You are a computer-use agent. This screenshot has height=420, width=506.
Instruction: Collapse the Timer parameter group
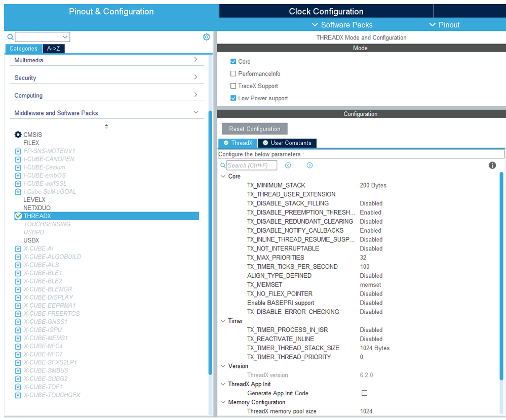pyautogui.click(x=223, y=321)
